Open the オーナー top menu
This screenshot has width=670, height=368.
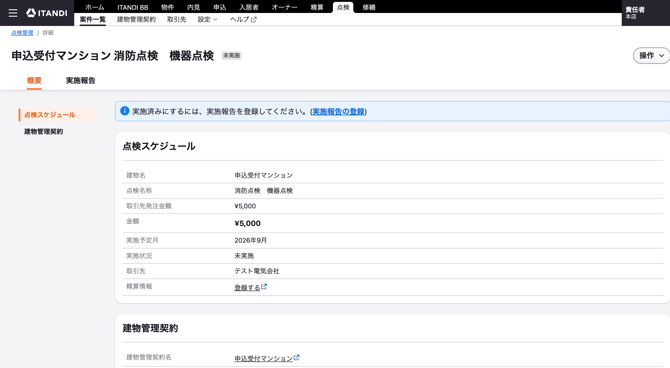coord(285,7)
